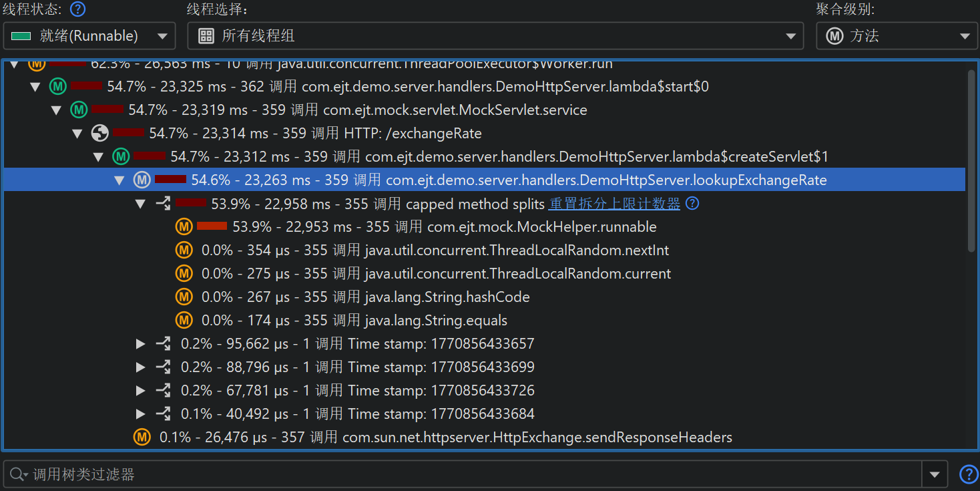Open the 方法 aggregation level dropdown

897,36
